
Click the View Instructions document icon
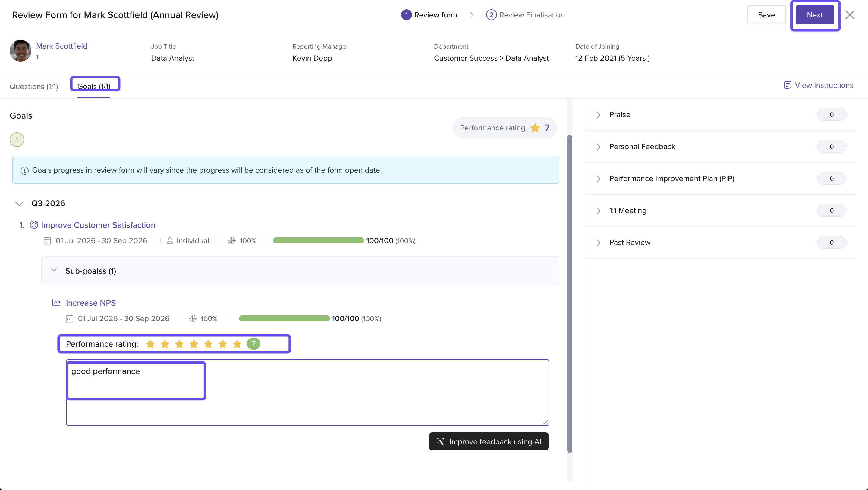(x=788, y=85)
